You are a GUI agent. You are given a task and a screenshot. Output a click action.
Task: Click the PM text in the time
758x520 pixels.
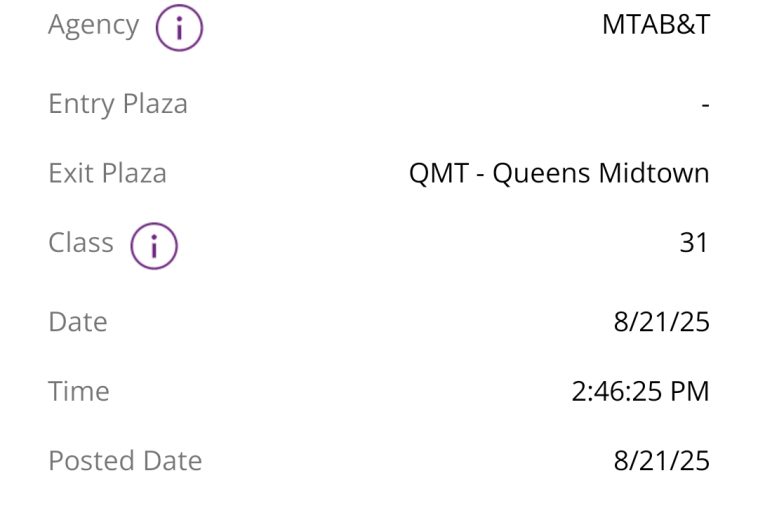(690, 391)
